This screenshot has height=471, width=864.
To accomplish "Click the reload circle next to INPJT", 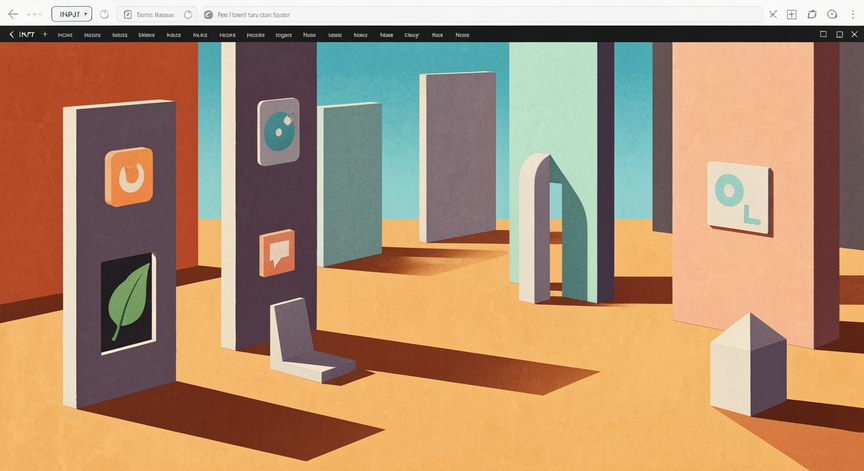I will [104, 14].
